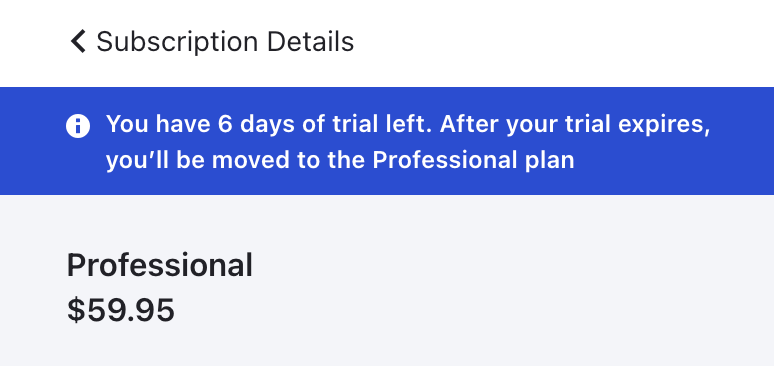Click the "Details" word in header
Image resolution: width=774 pixels, height=366 pixels.
tap(310, 41)
